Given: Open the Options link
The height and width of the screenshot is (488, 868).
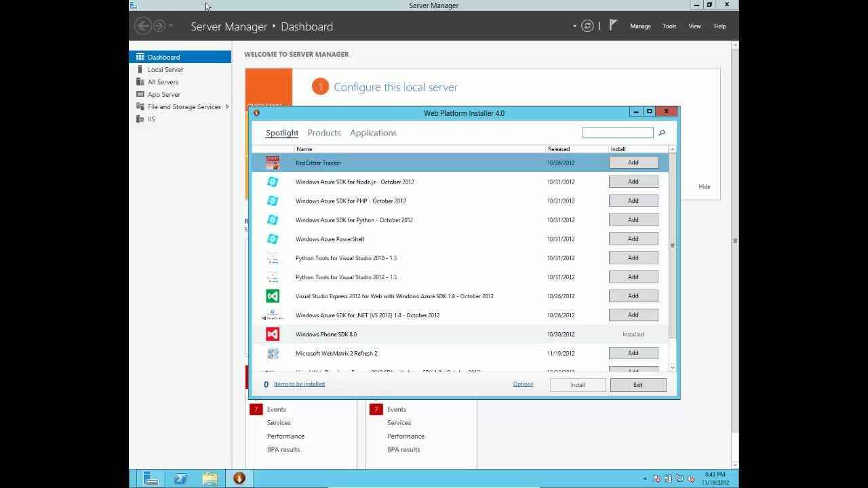Looking at the screenshot, I should 523,384.
